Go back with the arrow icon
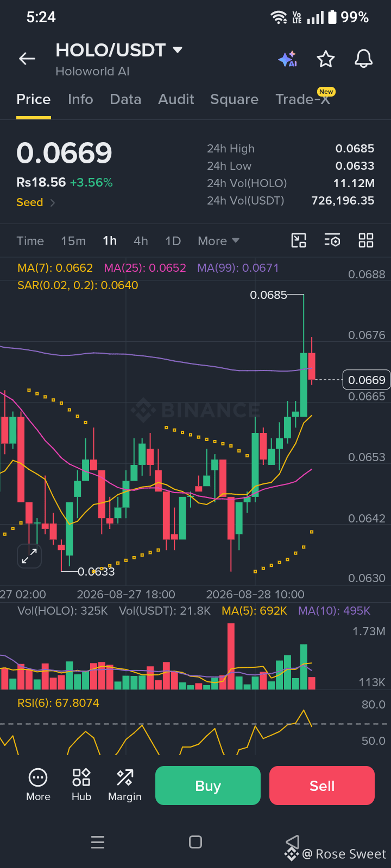Image resolution: width=391 pixels, height=868 pixels. [27, 59]
